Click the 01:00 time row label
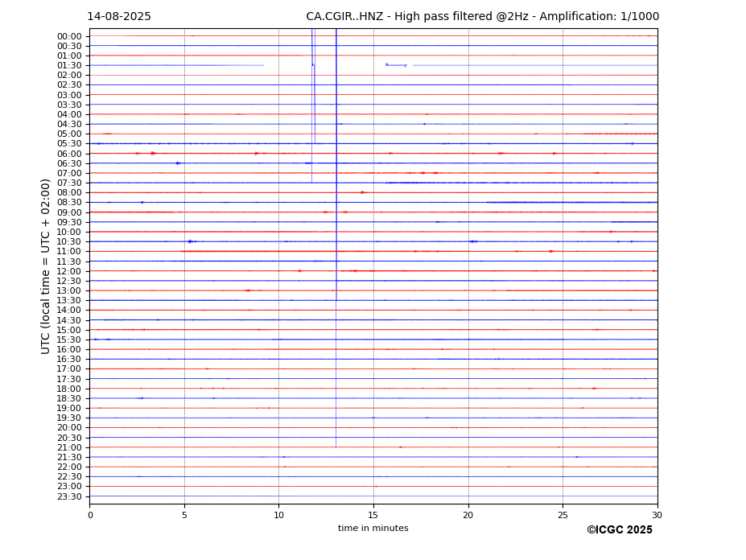The width and height of the screenshot is (746, 560). tap(69, 56)
